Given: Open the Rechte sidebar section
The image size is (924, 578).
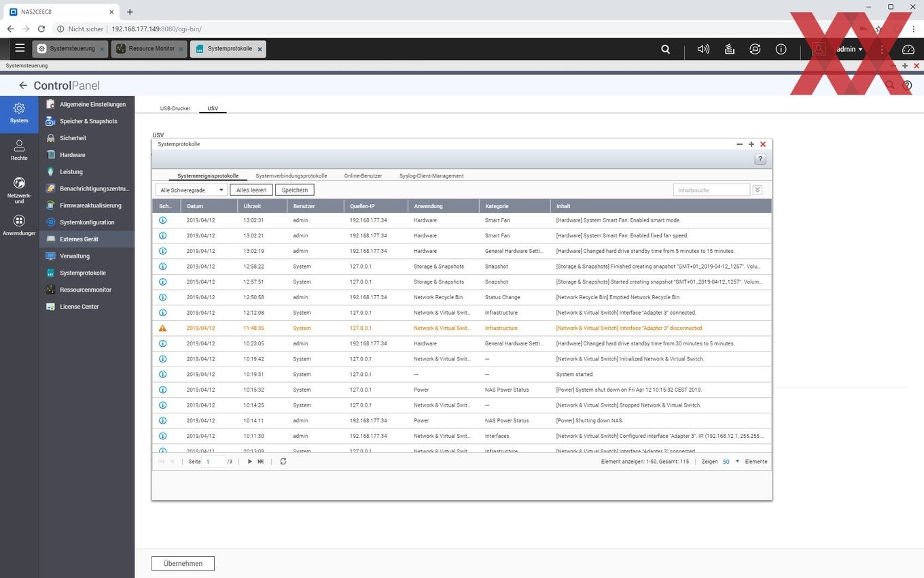Looking at the screenshot, I should tap(19, 150).
